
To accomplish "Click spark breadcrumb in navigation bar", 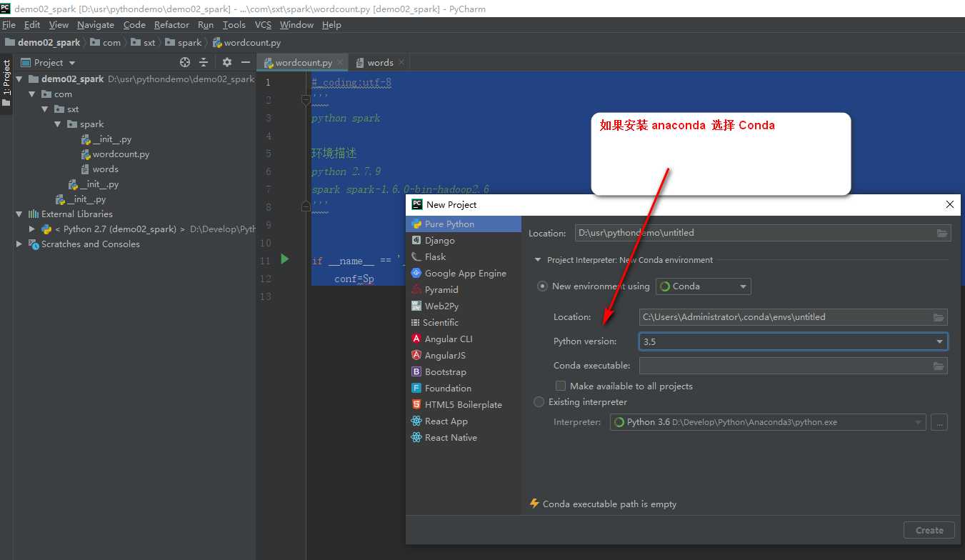I will pos(184,43).
